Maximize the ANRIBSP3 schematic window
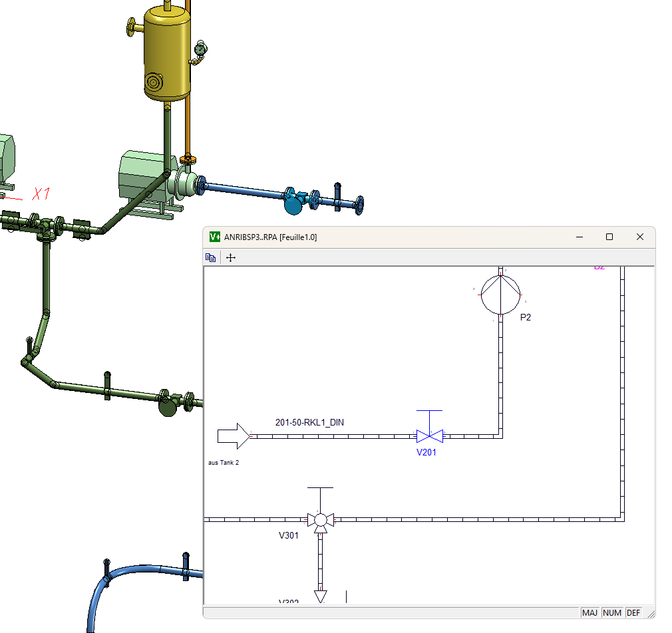Screen dimensions: 672x633 pos(609,237)
